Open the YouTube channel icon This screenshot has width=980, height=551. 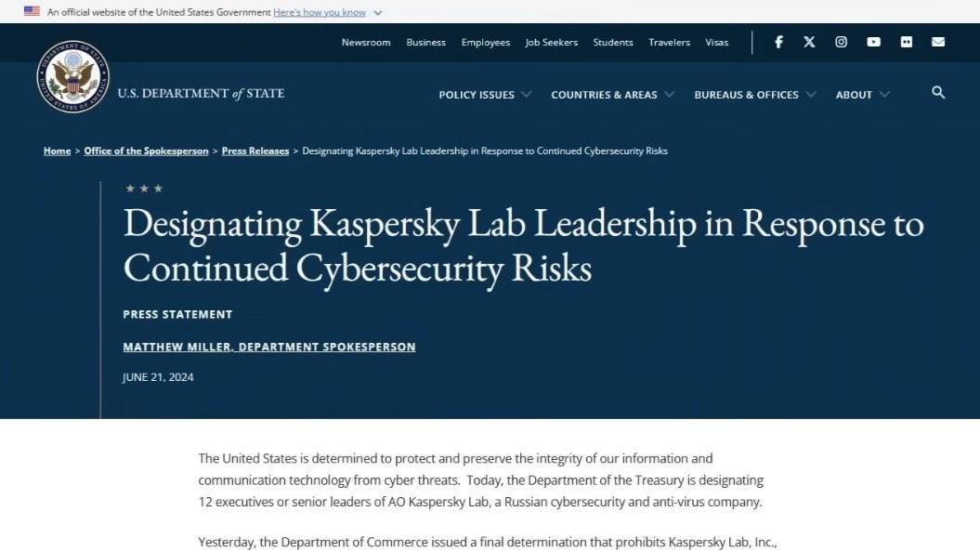tap(873, 42)
